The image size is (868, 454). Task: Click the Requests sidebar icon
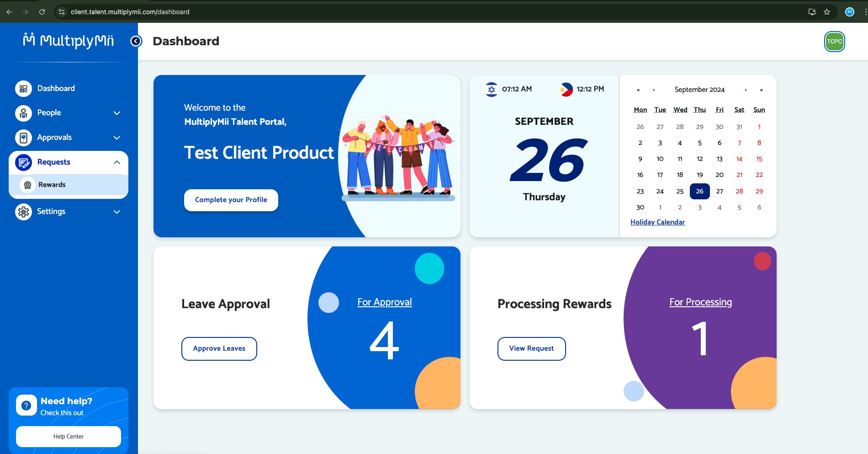pos(23,162)
